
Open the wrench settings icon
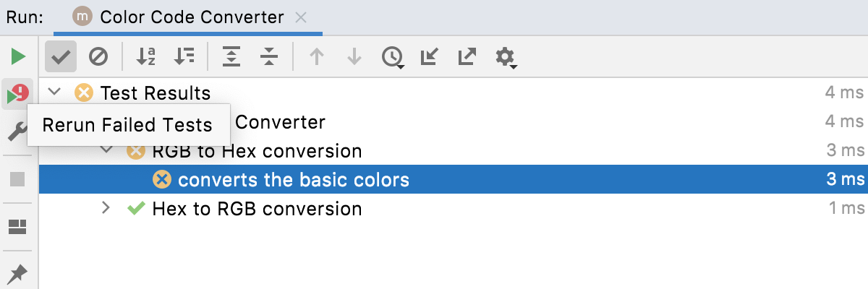tap(16, 131)
